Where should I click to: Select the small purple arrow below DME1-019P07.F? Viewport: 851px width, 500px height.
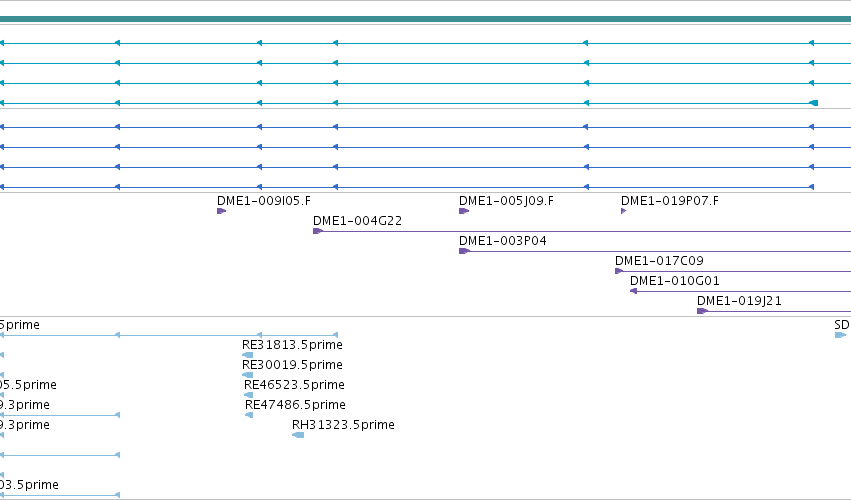tap(624, 211)
